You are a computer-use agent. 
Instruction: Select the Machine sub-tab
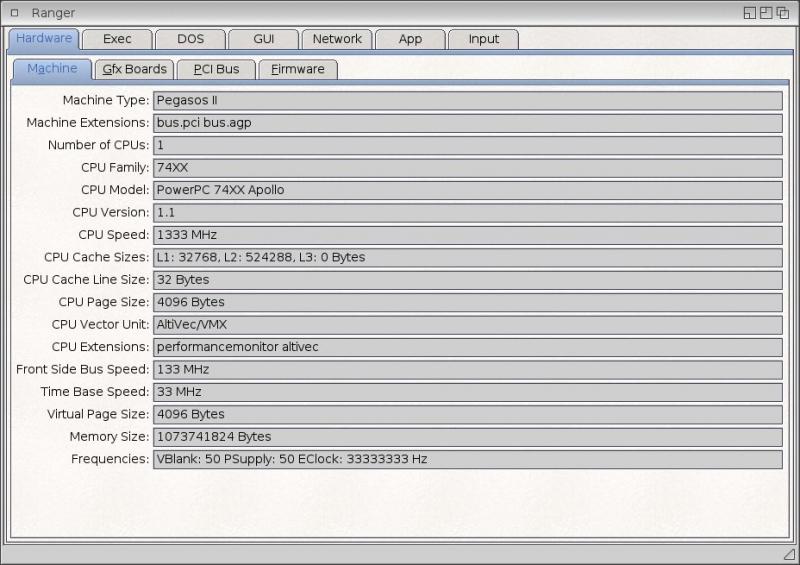coord(52,69)
